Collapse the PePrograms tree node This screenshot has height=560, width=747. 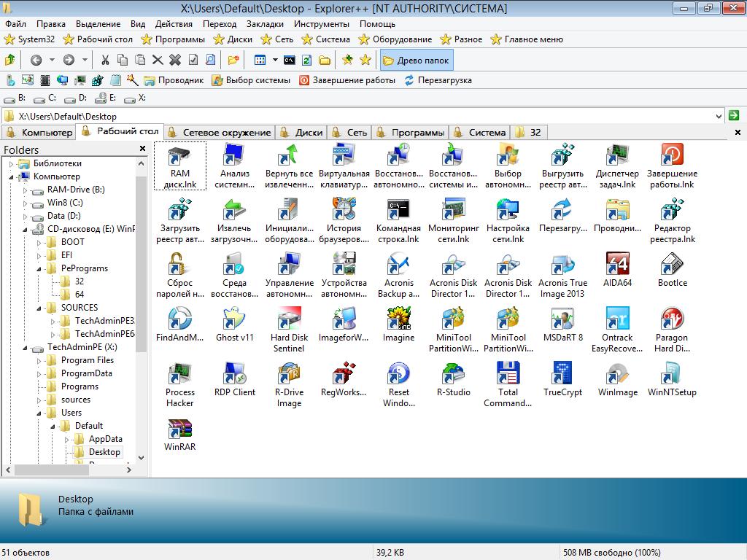point(39,268)
